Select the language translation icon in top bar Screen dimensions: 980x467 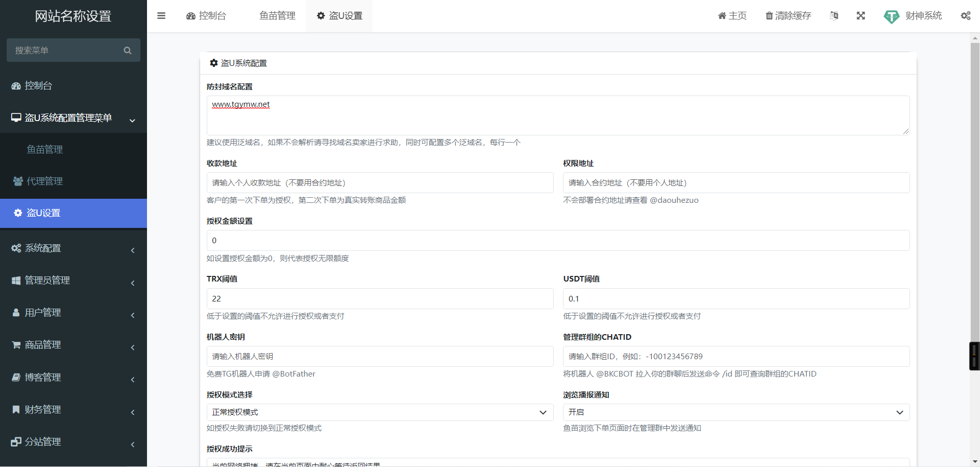[834, 15]
